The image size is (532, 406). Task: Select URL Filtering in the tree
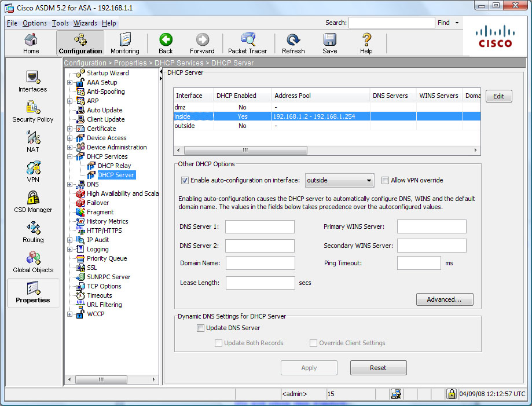[104, 305]
